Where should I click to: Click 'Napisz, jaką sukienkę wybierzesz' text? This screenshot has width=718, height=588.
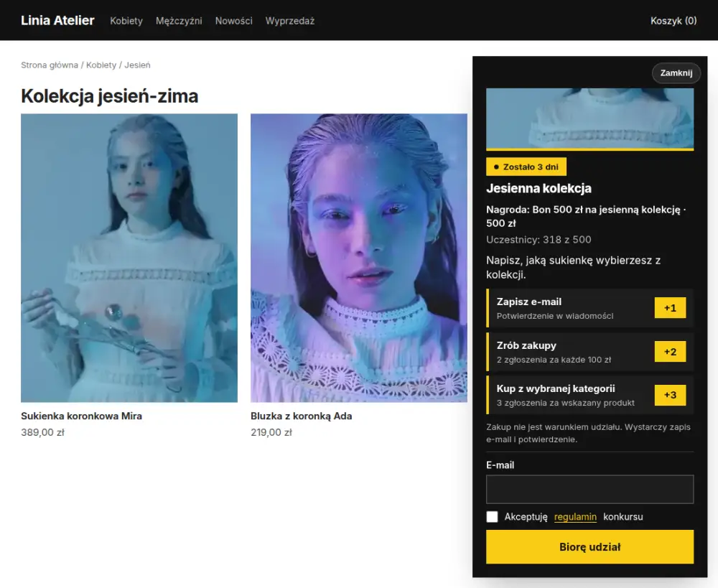click(573, 268)
